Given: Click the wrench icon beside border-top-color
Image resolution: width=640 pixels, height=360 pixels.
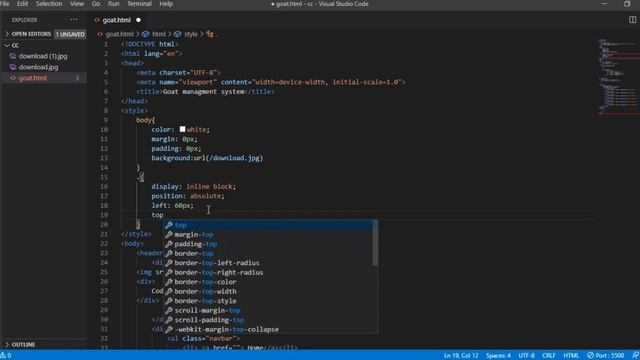Looking at the screenshot, I should tap(169, 282).
